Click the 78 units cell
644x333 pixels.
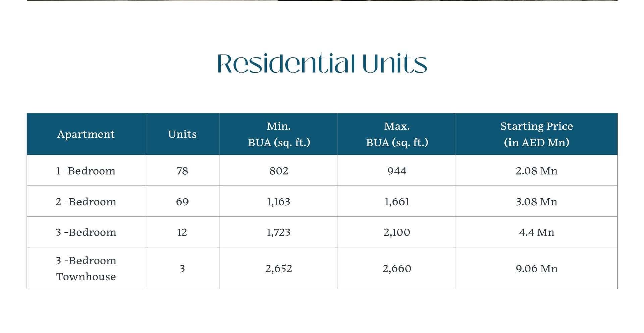pos(182,171)
